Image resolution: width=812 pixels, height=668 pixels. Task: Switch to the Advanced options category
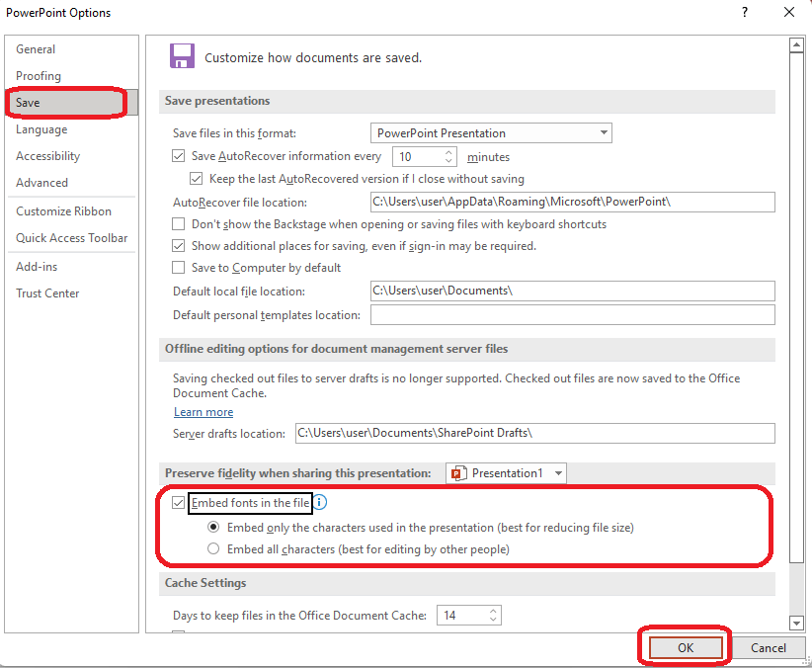[x=41, y=183]
